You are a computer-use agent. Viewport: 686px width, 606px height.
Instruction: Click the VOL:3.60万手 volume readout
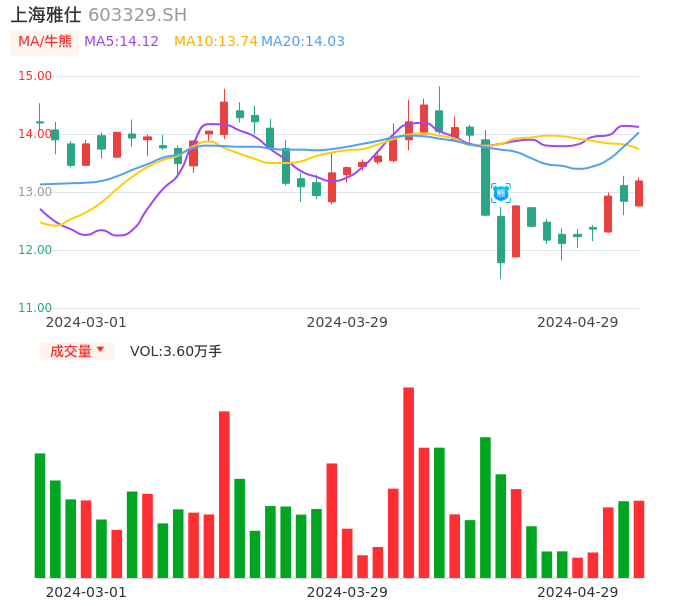tap(175, 351)
